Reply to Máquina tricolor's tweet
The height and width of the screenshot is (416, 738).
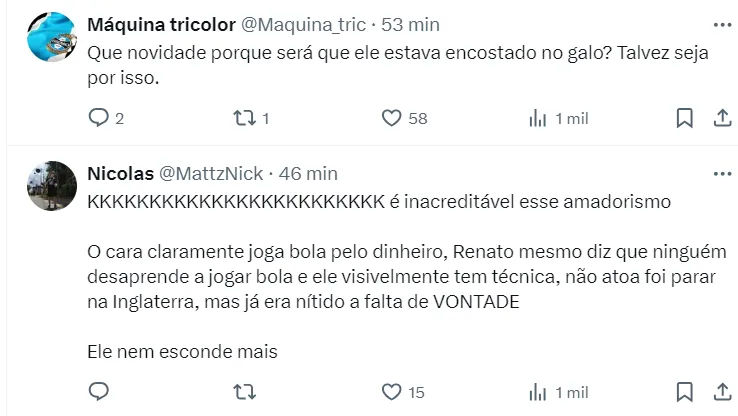coord(98,118)
